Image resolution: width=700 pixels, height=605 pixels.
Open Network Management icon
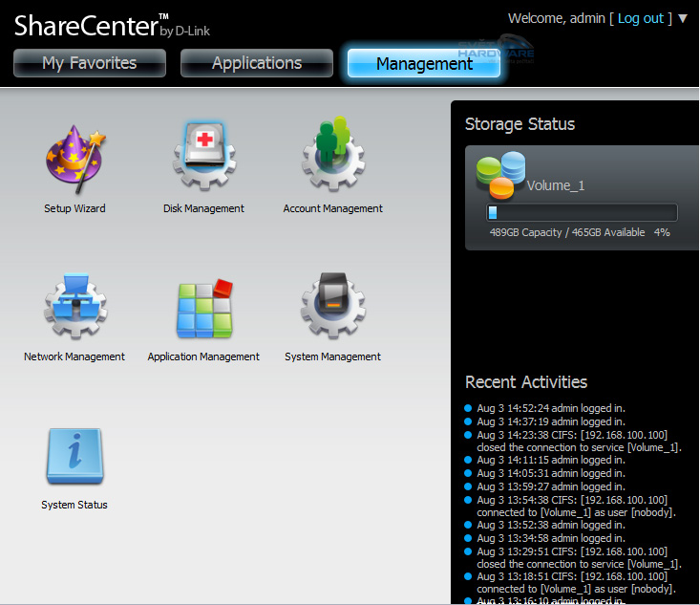[x=74, y=308]
